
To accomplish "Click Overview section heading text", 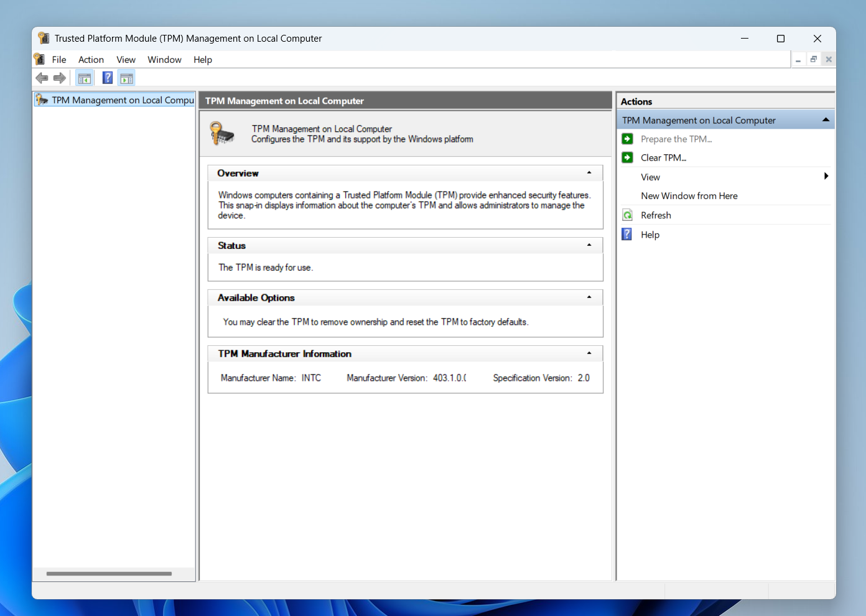I will coord(238,173).
